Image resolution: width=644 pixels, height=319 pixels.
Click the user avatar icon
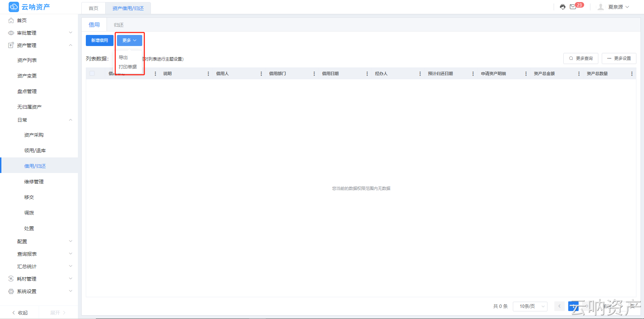pyautogui.click(x=601, y=7)
